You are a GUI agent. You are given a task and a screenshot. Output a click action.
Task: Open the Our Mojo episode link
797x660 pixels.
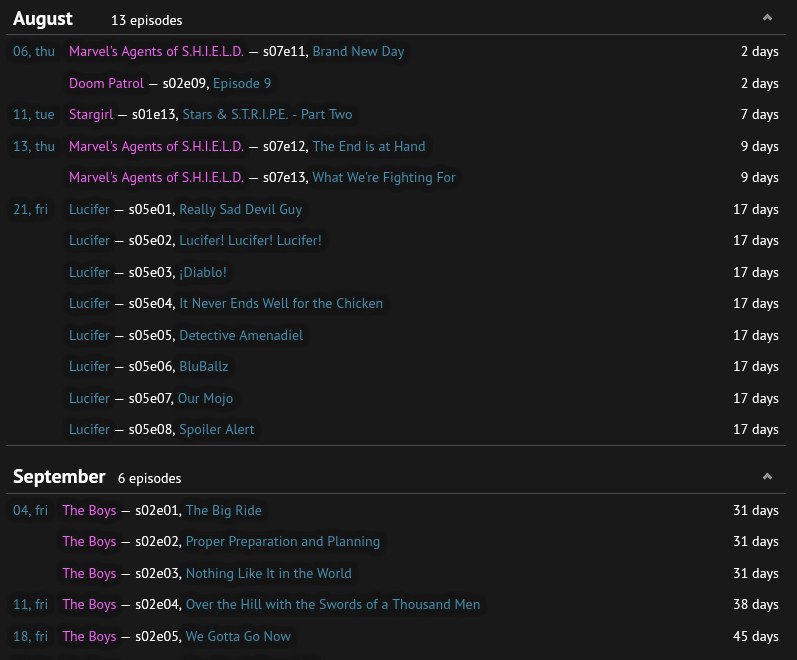(205, 399)
